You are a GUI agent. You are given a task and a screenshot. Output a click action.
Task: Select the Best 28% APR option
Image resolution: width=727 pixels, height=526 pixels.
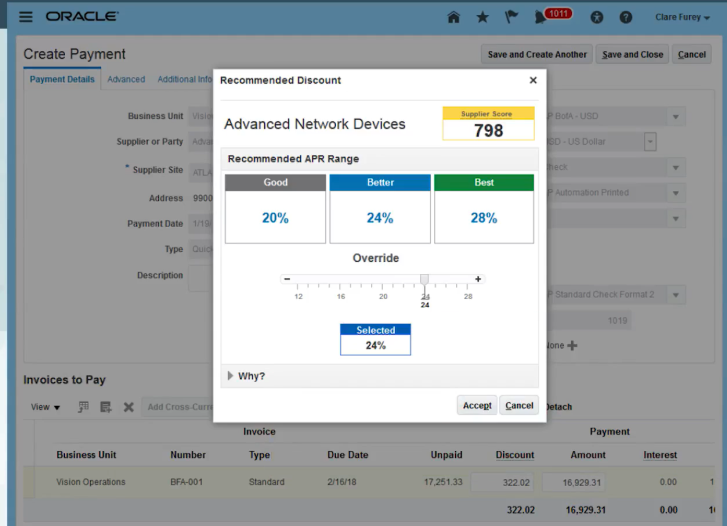point(484,217)
